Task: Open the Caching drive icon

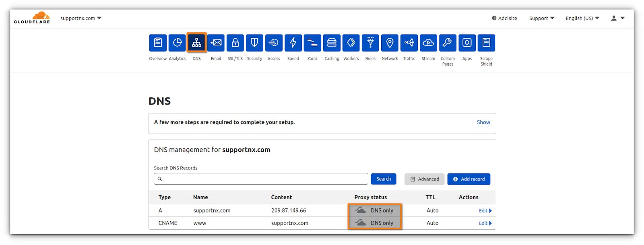Action: point(332,43)
